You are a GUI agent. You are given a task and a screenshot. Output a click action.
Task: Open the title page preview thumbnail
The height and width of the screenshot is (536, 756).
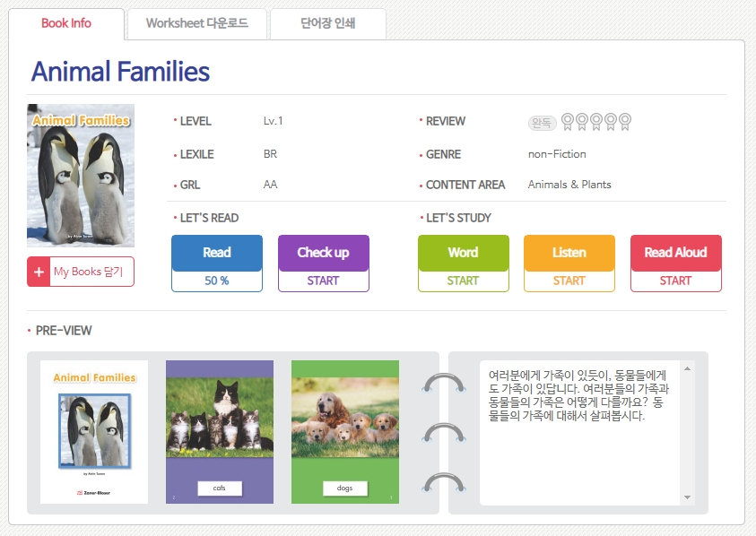click(x=94, y=432)
